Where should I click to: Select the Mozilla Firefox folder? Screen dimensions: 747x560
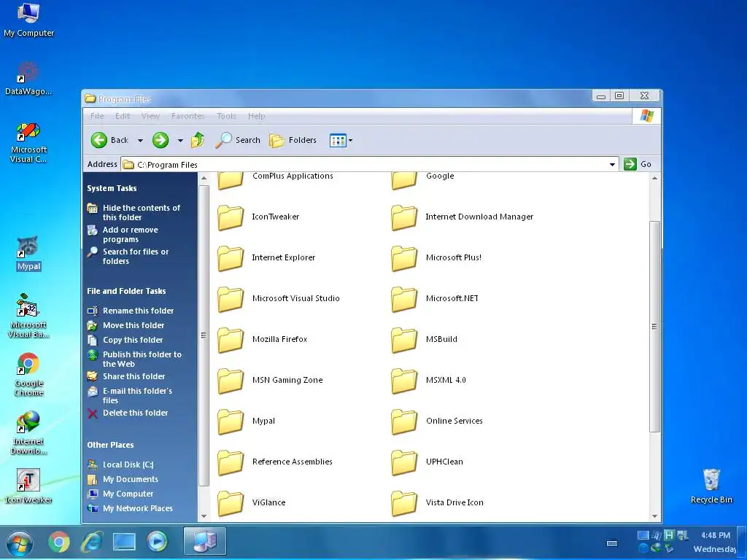(263, 340)
